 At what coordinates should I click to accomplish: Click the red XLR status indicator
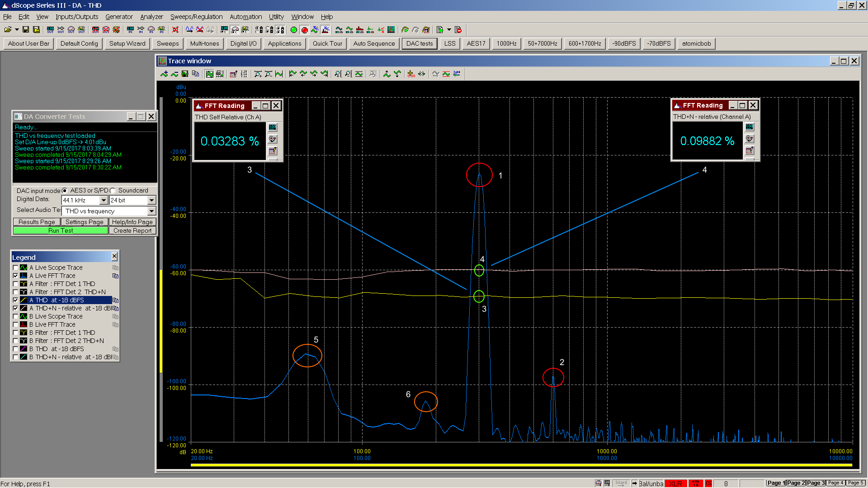coord(676,483)
